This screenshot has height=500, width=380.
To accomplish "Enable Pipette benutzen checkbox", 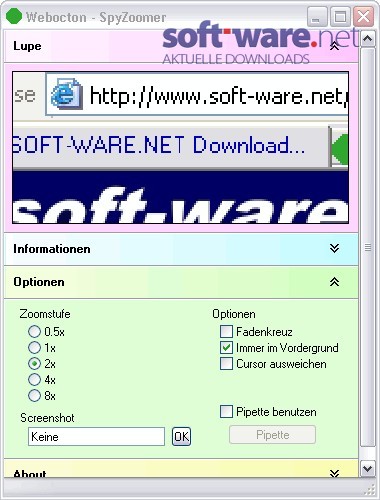I will click(226, 412).
